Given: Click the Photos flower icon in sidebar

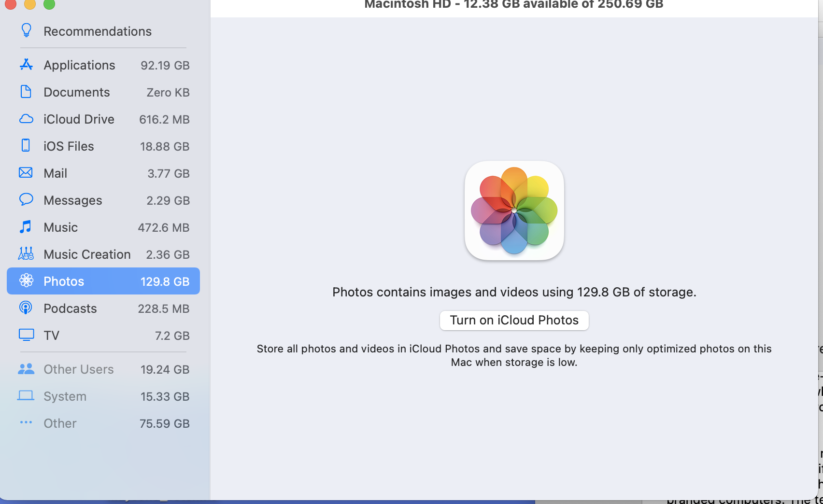Looking at the screenshot, I should (26, 281).
